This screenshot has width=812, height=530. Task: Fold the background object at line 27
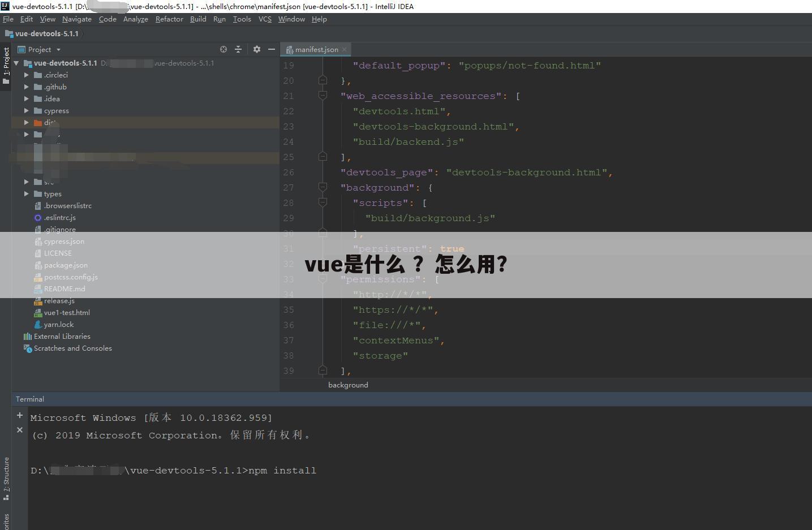coord(323,187)
